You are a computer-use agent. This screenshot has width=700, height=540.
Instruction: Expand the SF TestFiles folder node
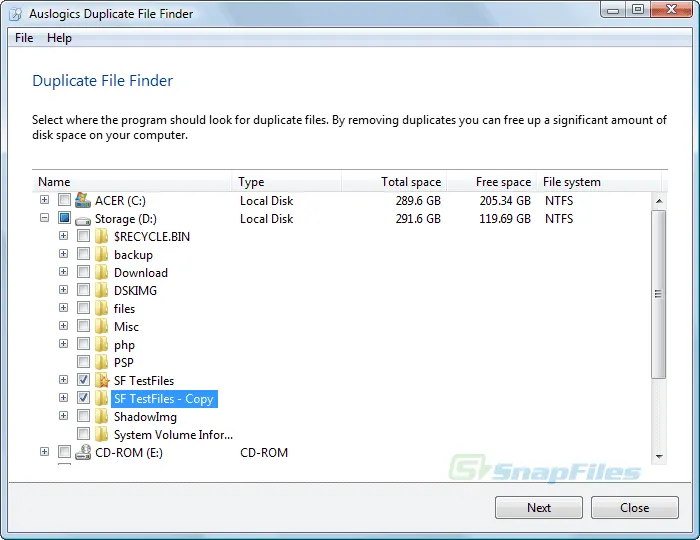pos(63,380)
